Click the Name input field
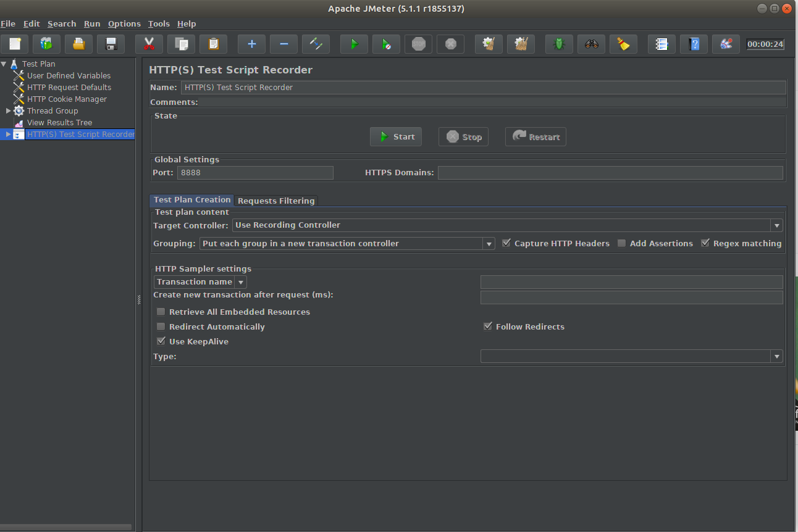This screenshot has height=532, width=798. click(483, 87)
